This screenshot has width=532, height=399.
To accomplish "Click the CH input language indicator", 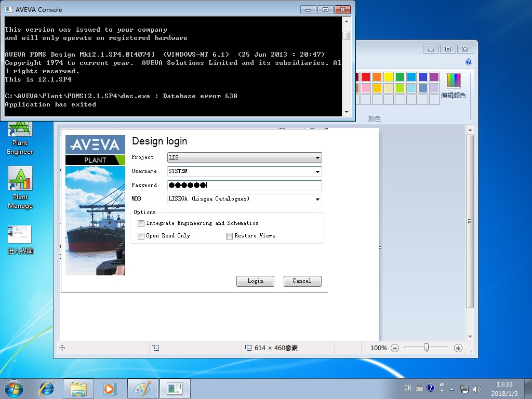I will tap(407, 388).
